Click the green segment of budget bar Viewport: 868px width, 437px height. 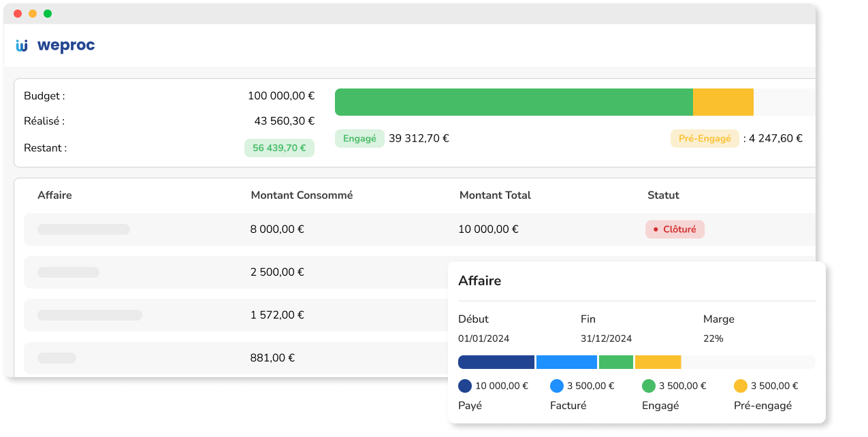(x=513, y=102)
